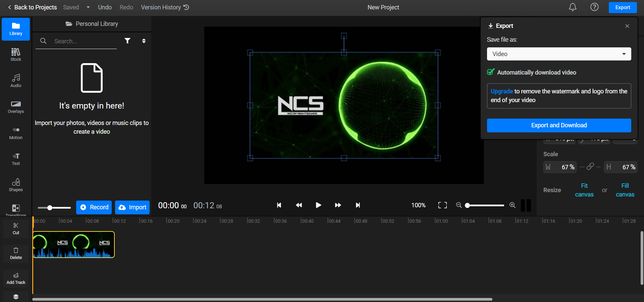
Task: Open the filter funnel in library
Action: 127,41
